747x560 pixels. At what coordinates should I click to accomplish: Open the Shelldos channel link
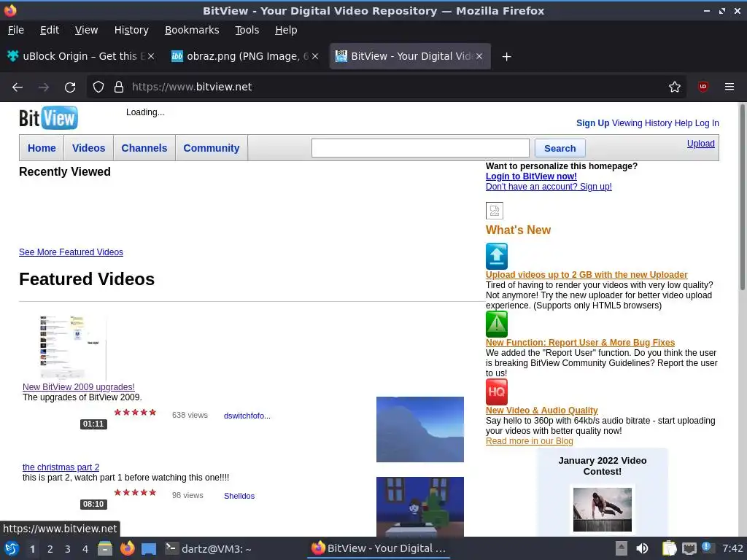(239, 496)
